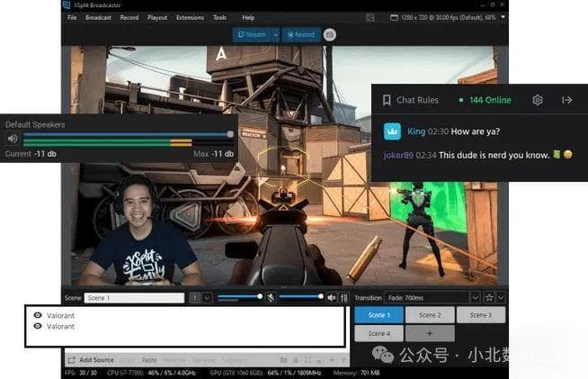Viewport: 588px width, 379px height.
Task: Select the first Valorant source row
Action: click(x=185, y=315)
